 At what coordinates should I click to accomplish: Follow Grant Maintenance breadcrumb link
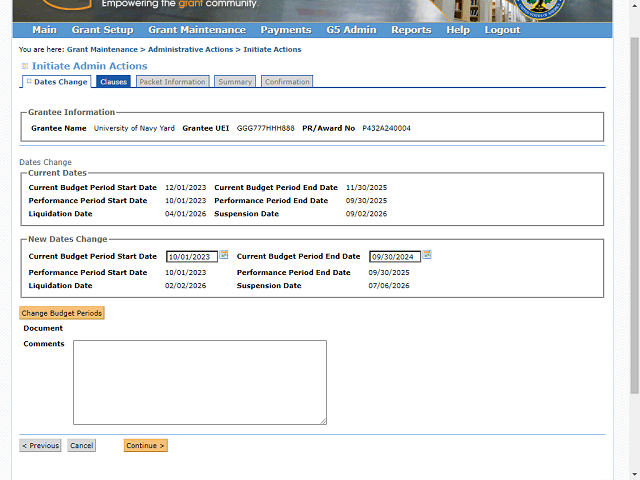pyautogui.click(x=102, y=49)
